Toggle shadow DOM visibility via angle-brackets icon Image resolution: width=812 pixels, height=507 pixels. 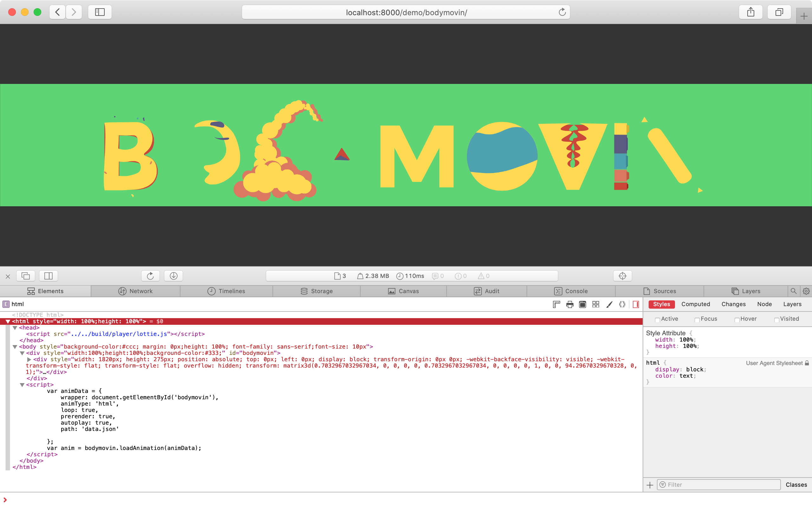622,304
